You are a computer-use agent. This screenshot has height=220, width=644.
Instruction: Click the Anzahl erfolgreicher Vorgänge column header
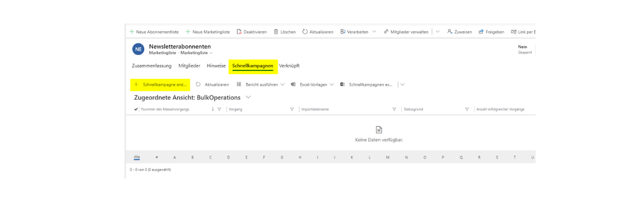(500, 109)
